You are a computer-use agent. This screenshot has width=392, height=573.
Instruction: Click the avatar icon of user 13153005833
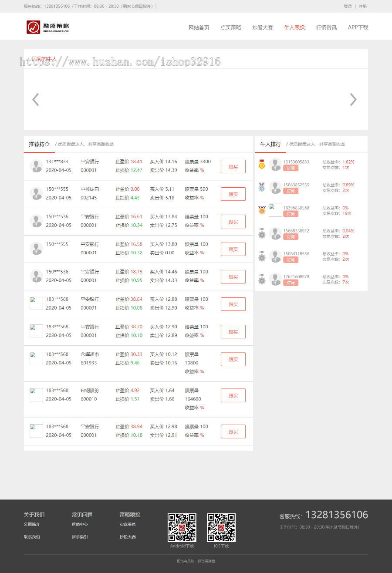(x=275, y=165)
